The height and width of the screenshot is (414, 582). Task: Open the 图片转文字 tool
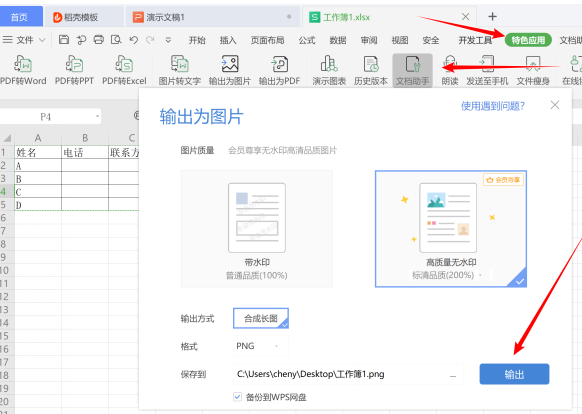pyautogui.click(x=180, y=71)
